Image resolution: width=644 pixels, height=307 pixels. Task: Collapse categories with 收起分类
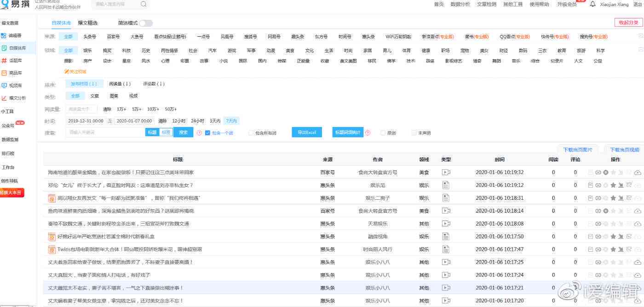pyautogui.click(x=628, y=23)
